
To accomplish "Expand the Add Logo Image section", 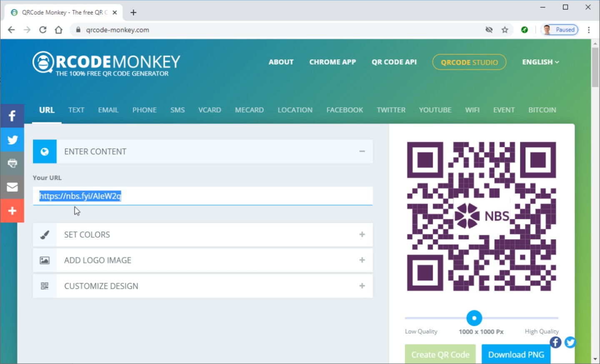I will pos(362,260).
